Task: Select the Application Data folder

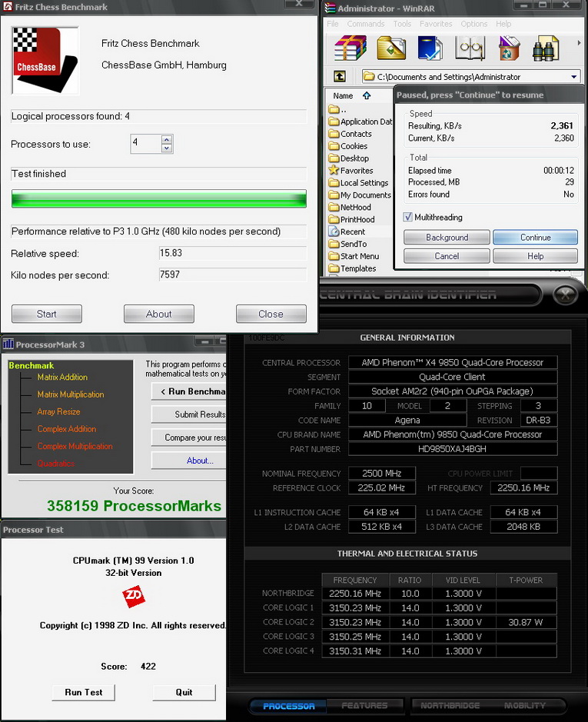Action: (360, 121)
